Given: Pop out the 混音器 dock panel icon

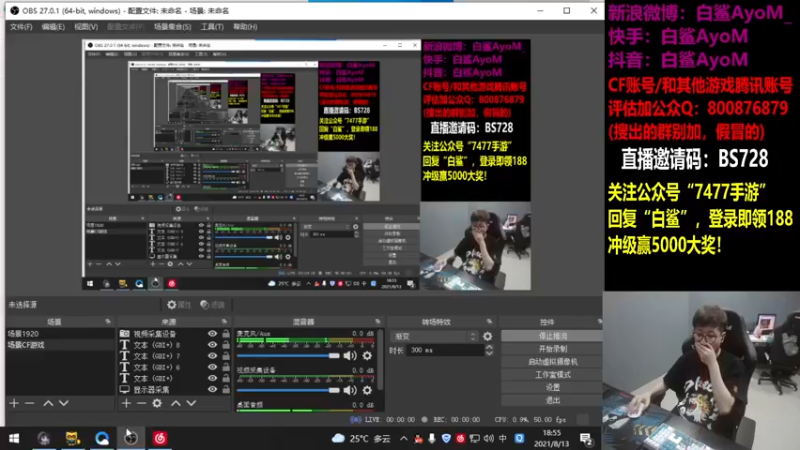Looking at the screenshot, I should (378, 321).
